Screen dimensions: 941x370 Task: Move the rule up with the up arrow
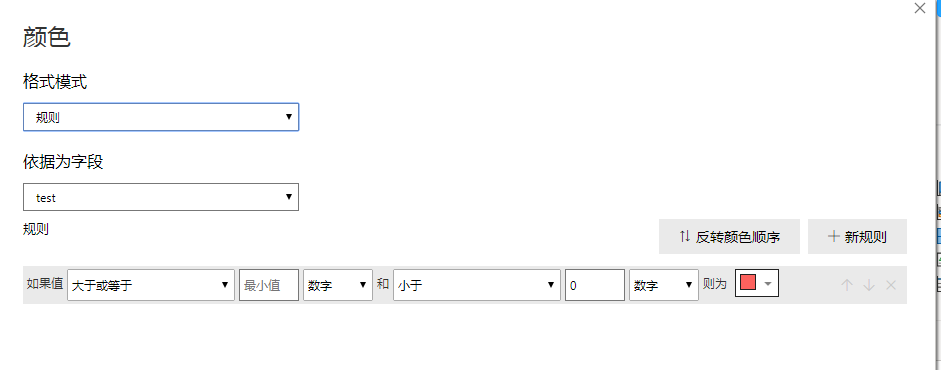847,285
